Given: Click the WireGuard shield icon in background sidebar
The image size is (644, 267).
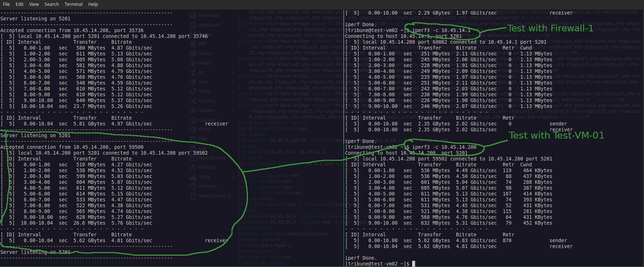Looking at the screenshot, I should tap(193, 25).
